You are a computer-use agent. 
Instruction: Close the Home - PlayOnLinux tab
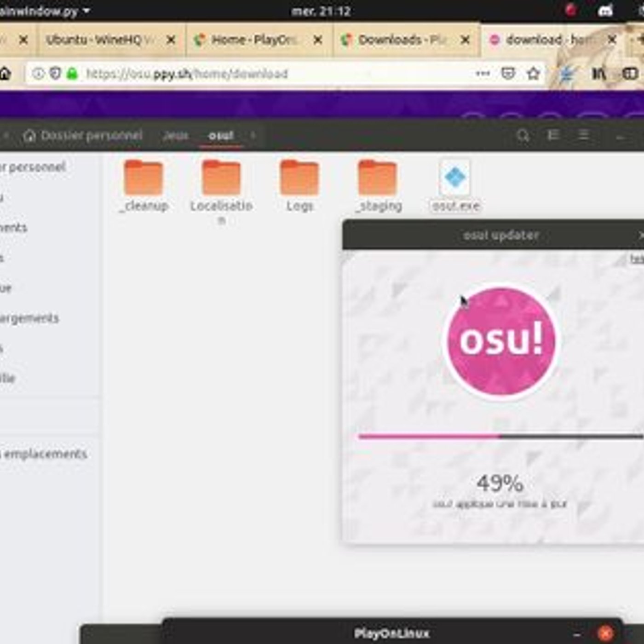(x=318, y=40)
